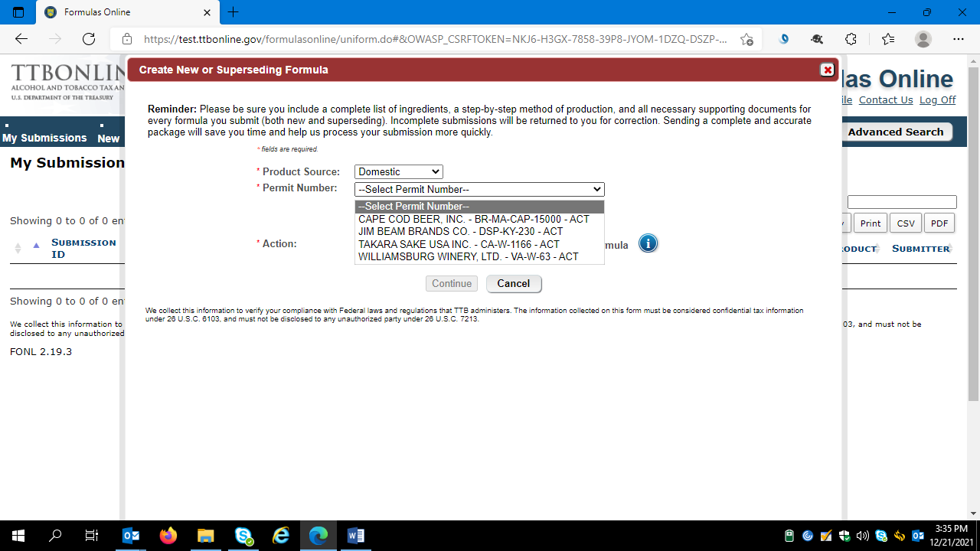Open Skype from the taskbar
The image size is (980, 551).
(x=243, y=536)
